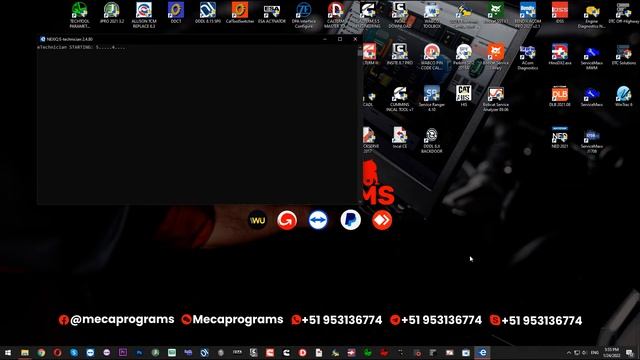Open the ServiceMaxx J1708 shortcut
The height and width of the screenshot is (360, 640).
pos(591,140)
